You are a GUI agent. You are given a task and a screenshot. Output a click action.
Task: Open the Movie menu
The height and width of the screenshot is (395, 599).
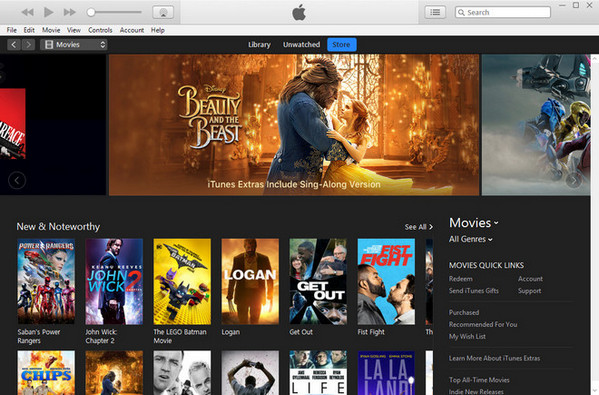pyautogui.click(x=51, y=30)
